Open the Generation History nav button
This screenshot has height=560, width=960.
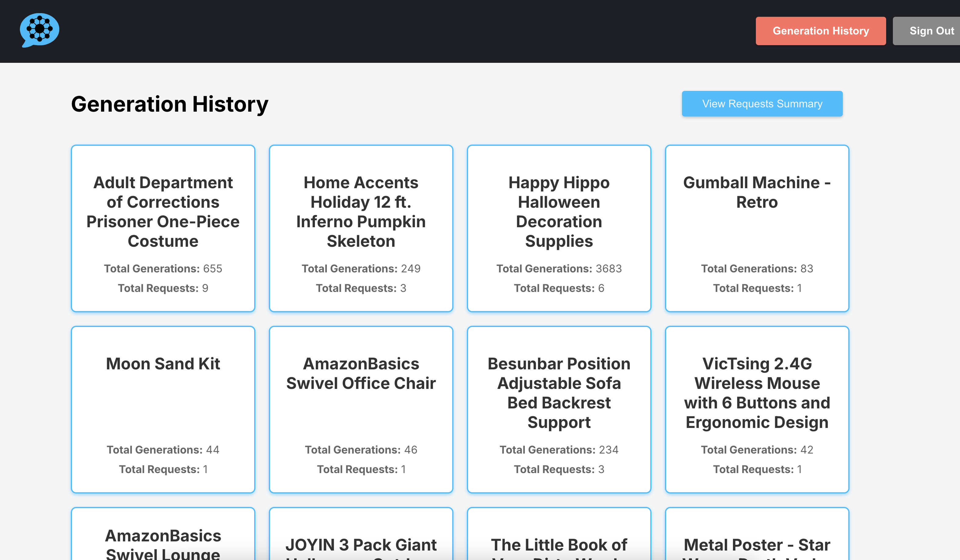click(x=820, y=31)
